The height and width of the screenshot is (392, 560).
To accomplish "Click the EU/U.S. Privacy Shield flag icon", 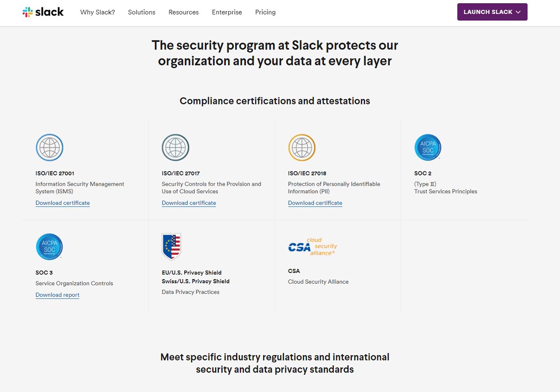I will [x=171, y=246].
